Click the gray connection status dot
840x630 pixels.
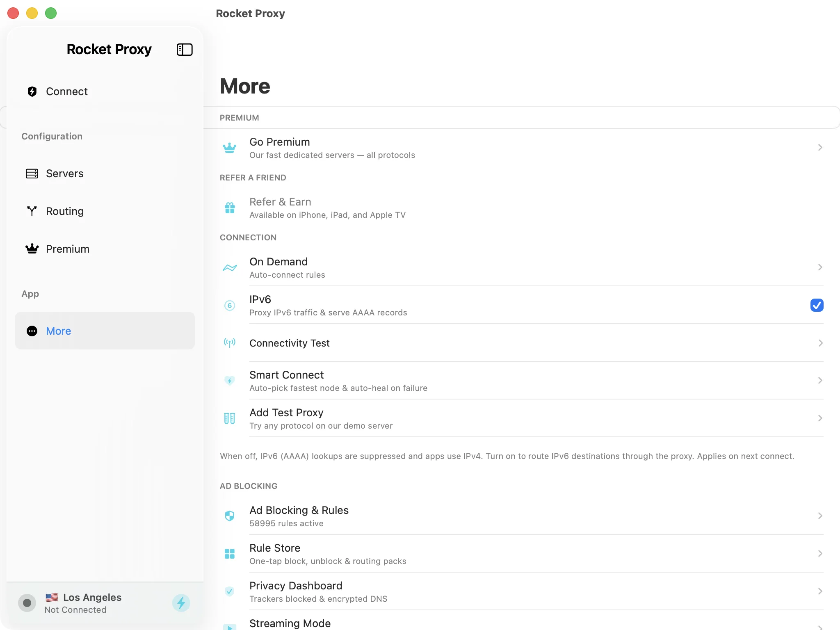click(x=27, y=603)
